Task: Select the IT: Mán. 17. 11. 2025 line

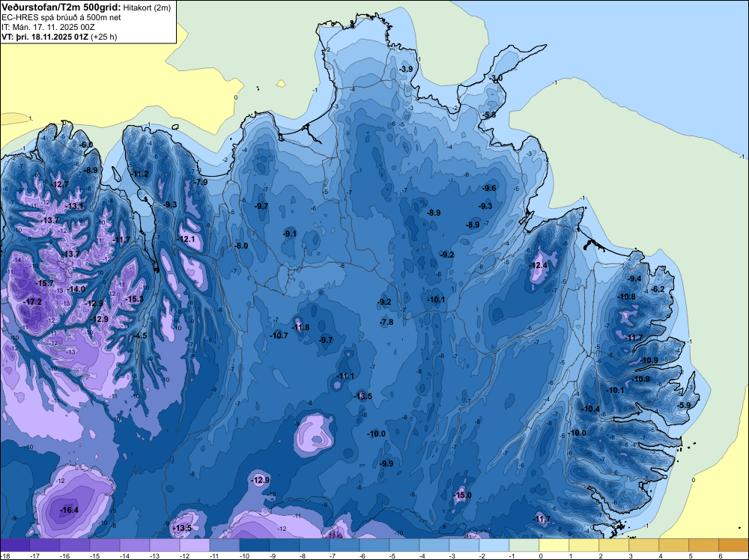Action: pos(48,27)
